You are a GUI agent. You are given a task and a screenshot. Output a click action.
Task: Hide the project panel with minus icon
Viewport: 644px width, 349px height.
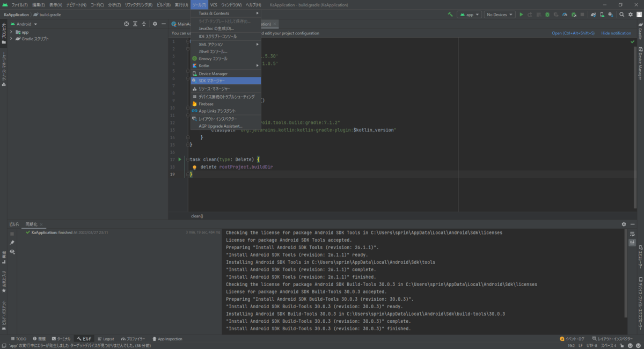pos(163,24)
